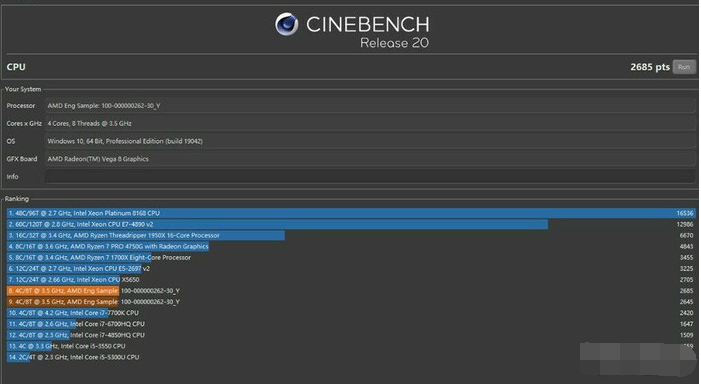Click the 1509 score value
The width and height of the screenshot is (701, 384).
point(686,335)
